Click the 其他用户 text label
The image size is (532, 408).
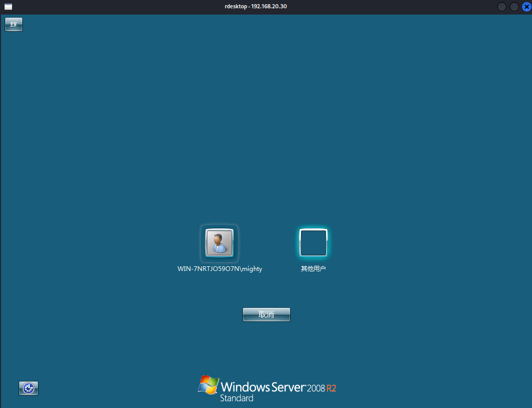point(313,269)
